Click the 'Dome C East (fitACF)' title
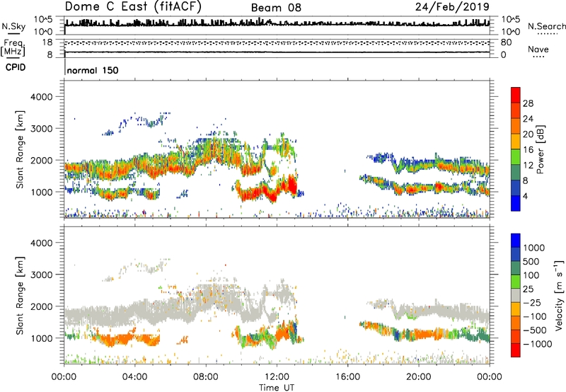The width and height of the screenshot is (566, 392). [x=133, y=7]
